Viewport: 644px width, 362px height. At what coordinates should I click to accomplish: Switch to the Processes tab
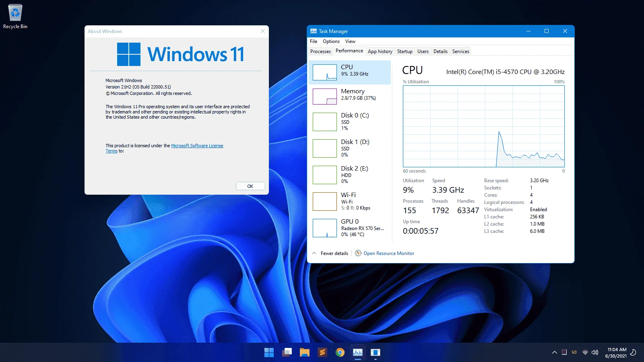tap(320, 51)
